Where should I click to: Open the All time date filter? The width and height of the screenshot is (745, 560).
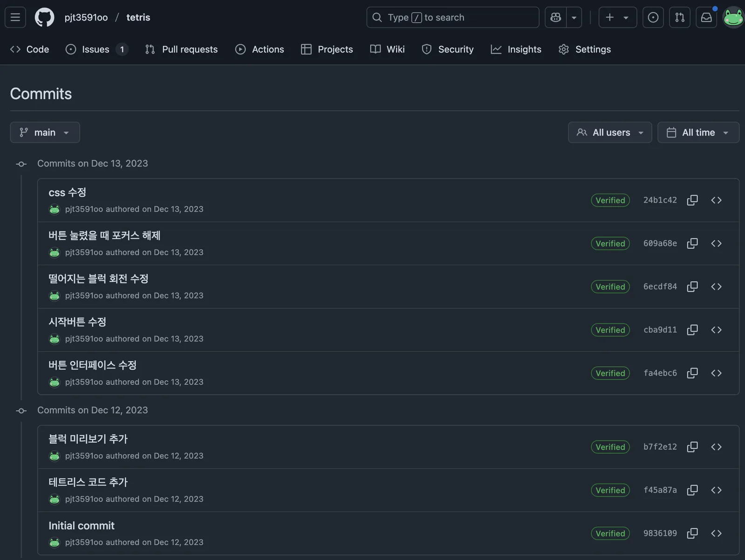[x=698, y=133]
